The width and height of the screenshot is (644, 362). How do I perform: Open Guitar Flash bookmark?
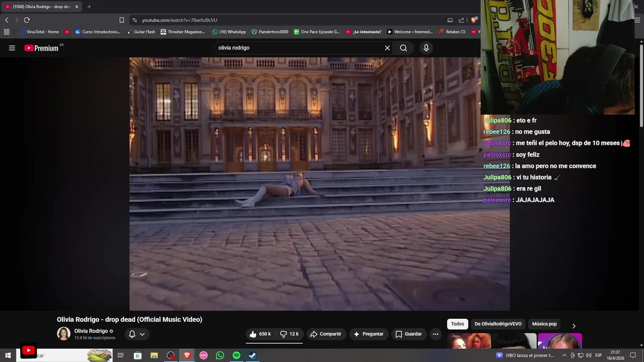click(x=140, y=32)
